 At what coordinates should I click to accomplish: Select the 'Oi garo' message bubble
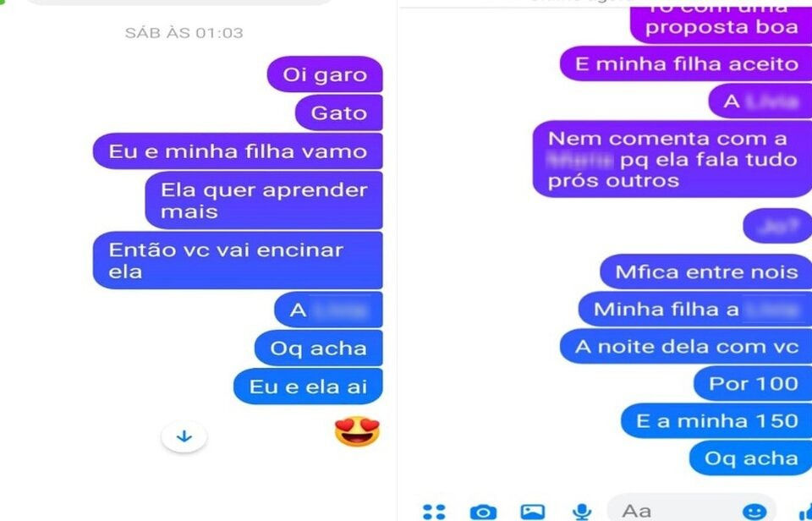325,74
